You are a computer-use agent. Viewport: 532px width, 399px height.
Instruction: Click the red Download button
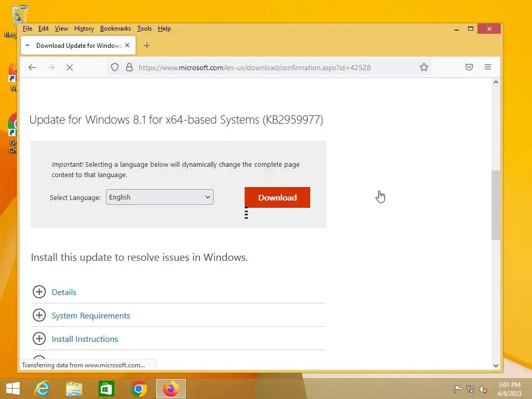click(x=277, y=197)
